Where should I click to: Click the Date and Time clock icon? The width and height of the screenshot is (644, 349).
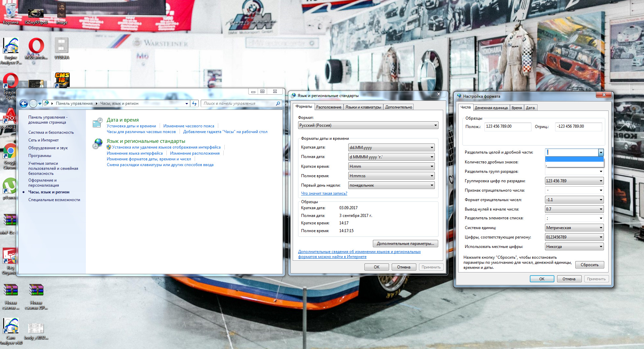tap(98, 123)
